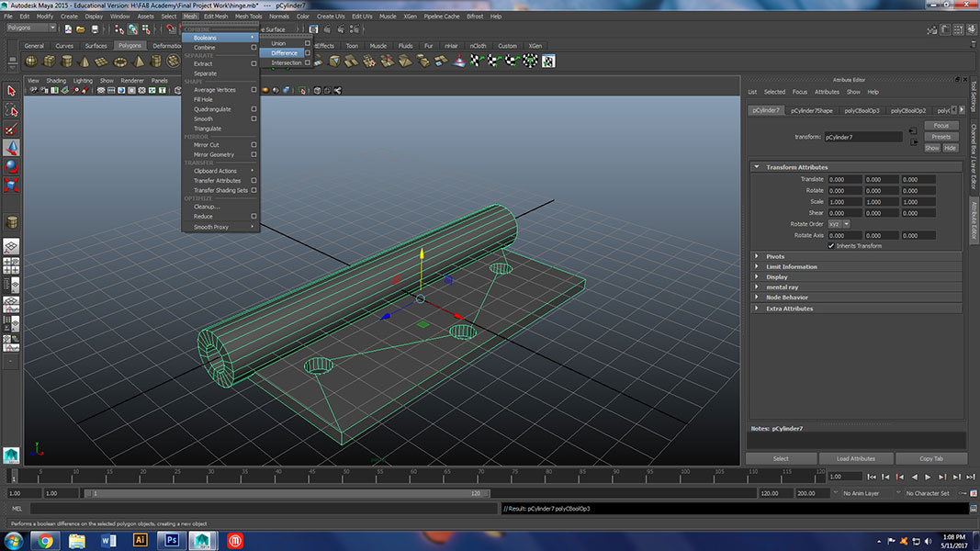Activate the Lasso select tool

[11, 110]
